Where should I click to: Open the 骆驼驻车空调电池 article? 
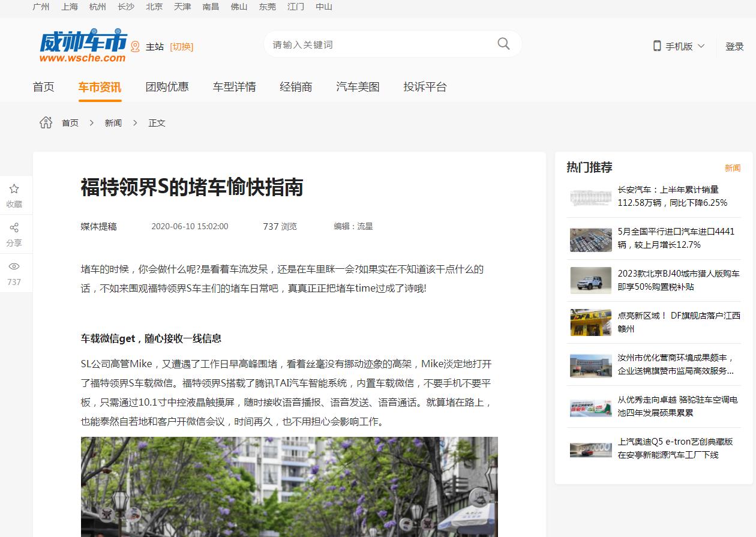point(678,406)
